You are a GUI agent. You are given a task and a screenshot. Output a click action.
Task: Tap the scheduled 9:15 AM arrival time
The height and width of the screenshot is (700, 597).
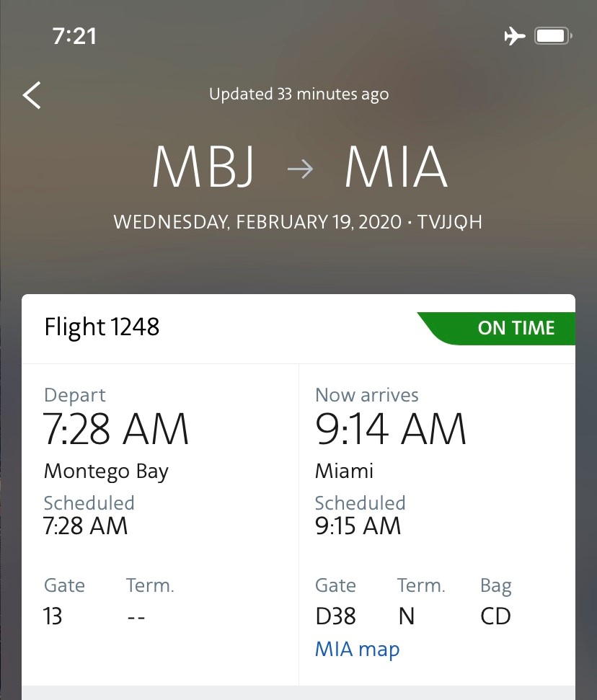pyautogui.click(x=358, y=526)
